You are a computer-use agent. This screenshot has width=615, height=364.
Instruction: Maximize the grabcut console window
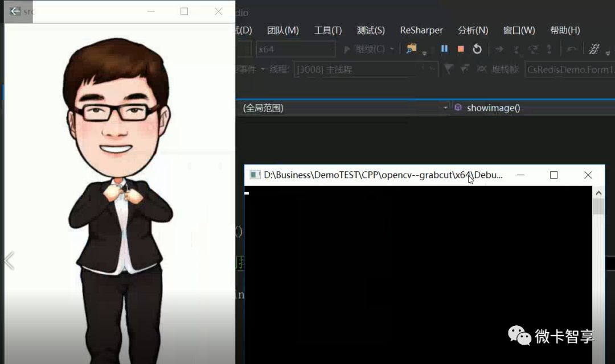[x=553, y=175]
